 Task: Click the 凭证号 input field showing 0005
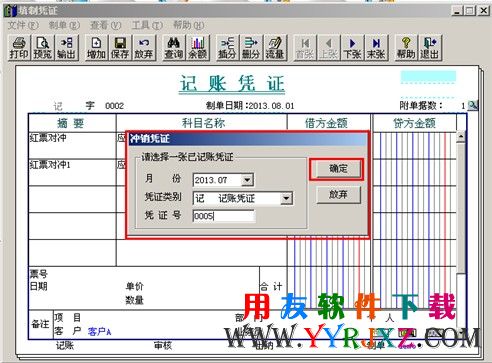pos(224,216)
